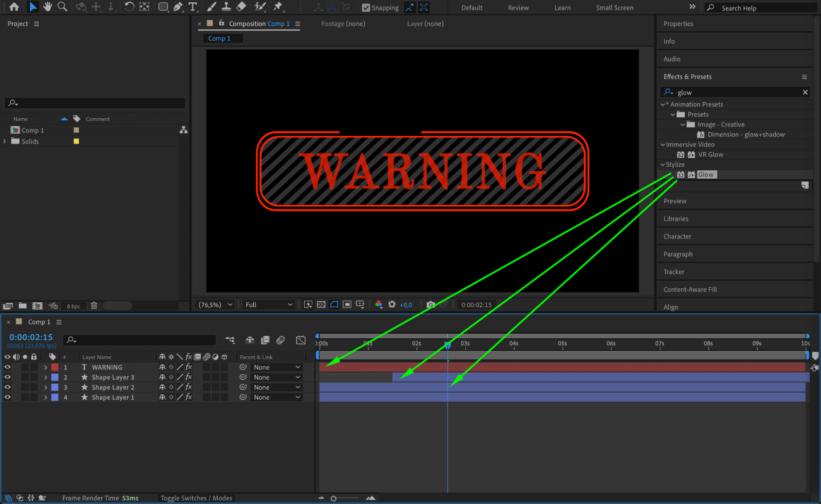Toggle the Snapping checkbox
Image resolution: width=821 pixels, height=504 pixels.
(x=366, y=7)
